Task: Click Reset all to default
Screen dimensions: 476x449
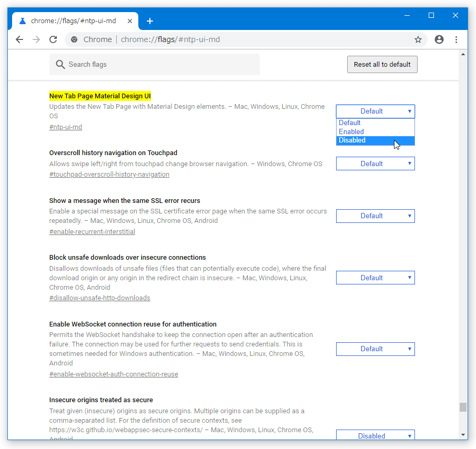Action: tap(382, 64)
